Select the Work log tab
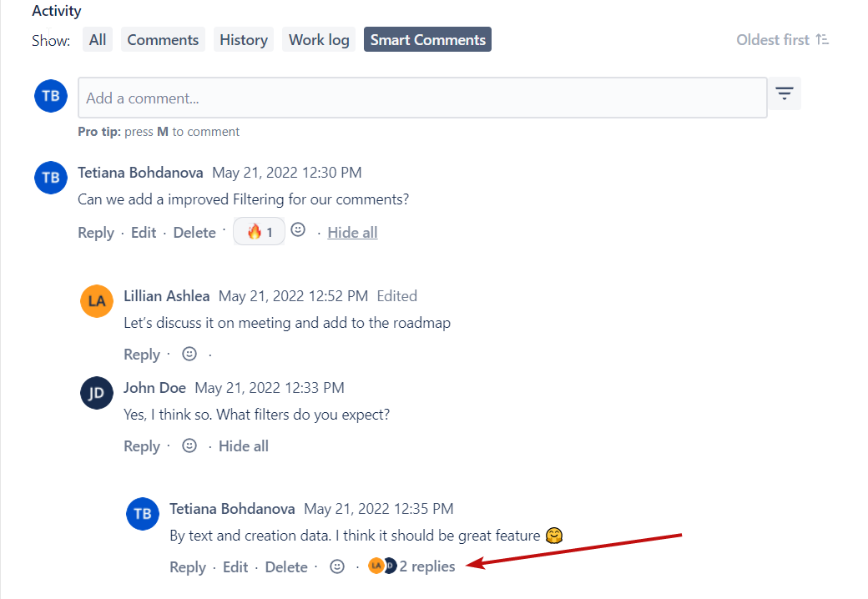The image size is (868, 599). [319, 40]
